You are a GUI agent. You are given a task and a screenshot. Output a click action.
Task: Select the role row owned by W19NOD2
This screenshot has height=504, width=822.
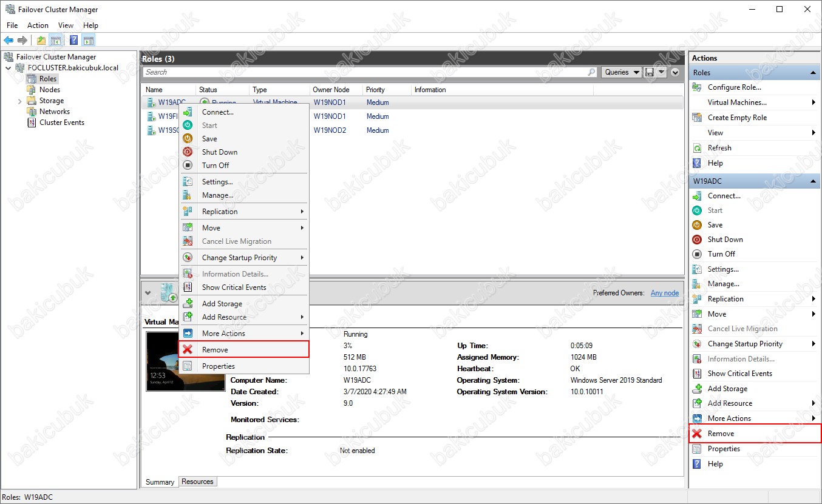click(412, 130)
